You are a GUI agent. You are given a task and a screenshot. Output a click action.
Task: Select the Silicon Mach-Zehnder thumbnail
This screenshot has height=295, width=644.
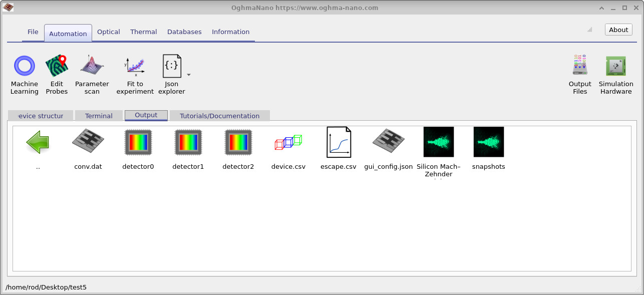pos(438,142)
